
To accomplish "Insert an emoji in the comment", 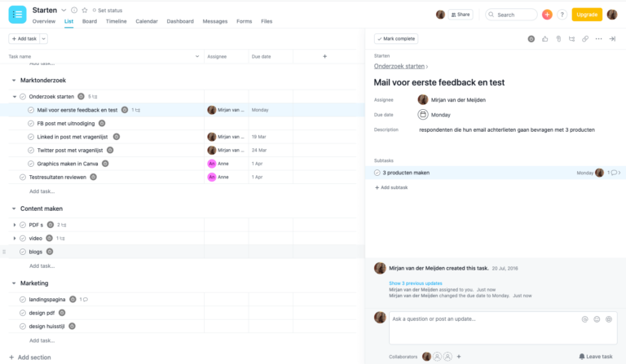I will pyautogui.click(x=597, y=319).
